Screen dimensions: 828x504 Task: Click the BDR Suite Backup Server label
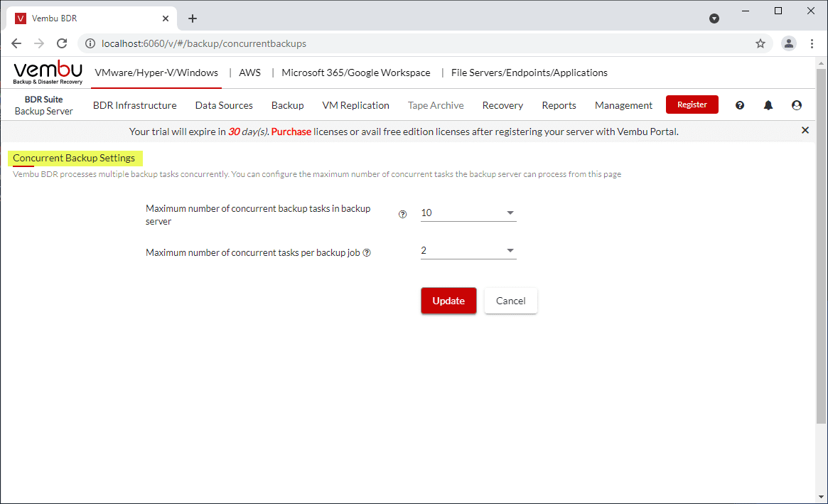(44, 105)
